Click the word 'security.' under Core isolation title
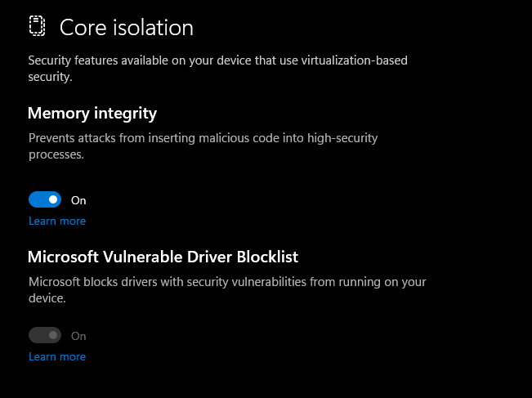 pyautogui.click(x=51, y=77)
